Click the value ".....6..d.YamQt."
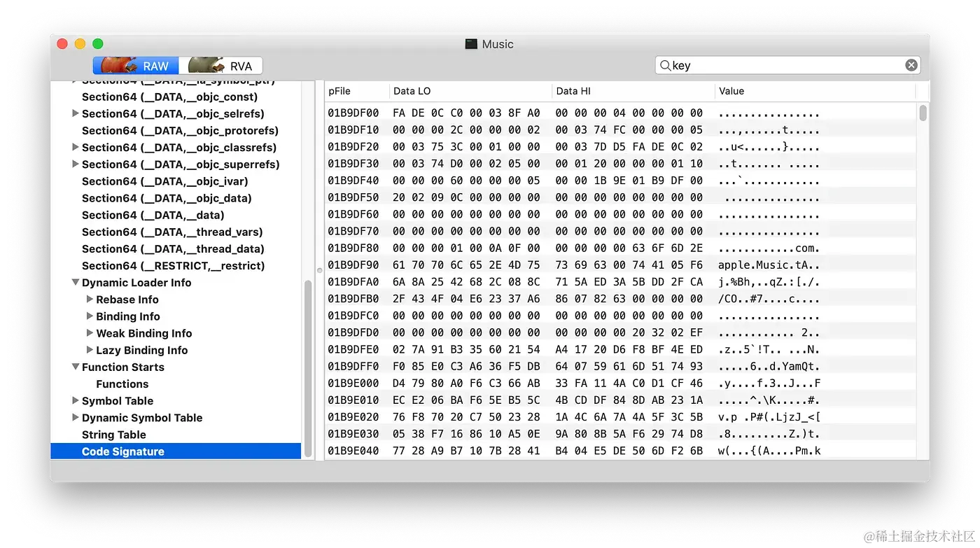Viewport: 980px width, 548px height. coord(769,367)
